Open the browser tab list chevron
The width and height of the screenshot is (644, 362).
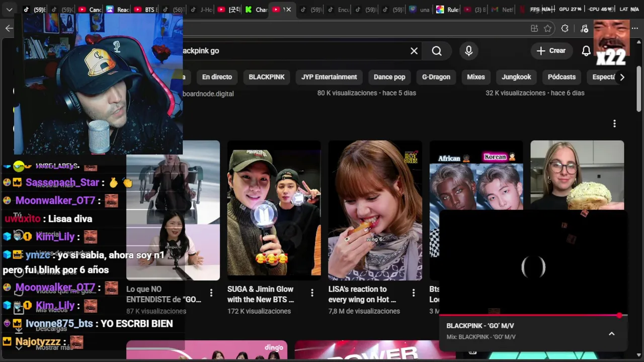(9, 9)
